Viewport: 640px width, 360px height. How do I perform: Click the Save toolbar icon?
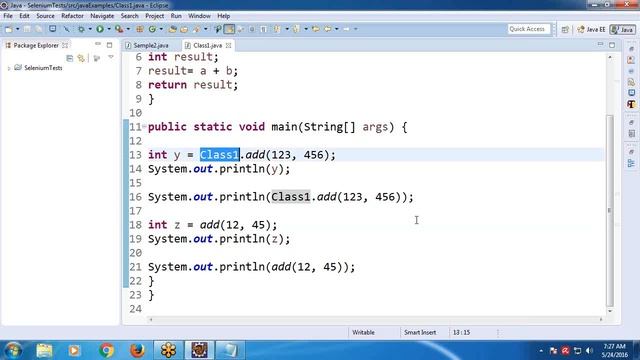(27, 29)
